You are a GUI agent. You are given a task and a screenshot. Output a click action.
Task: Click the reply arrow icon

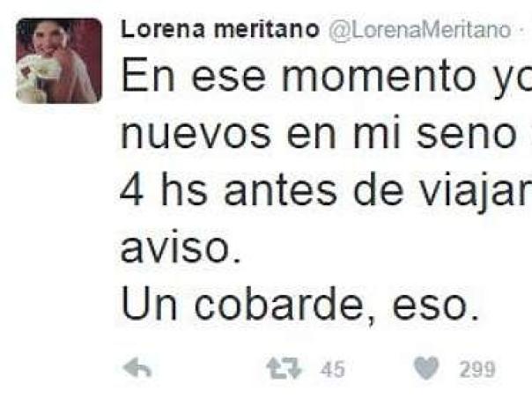click(137, 368)
